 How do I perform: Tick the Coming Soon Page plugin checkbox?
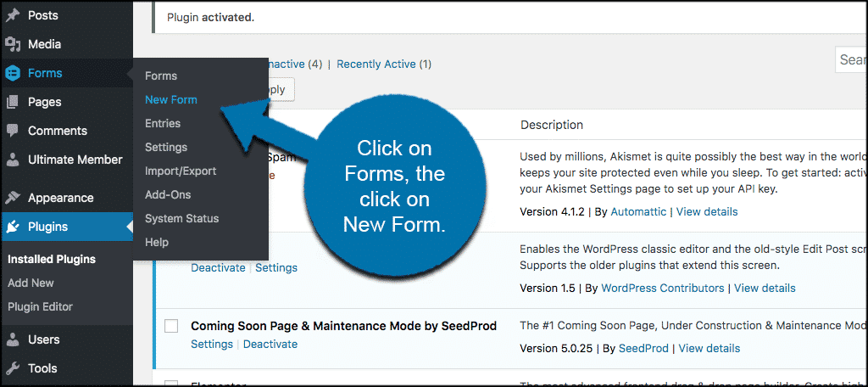[x=171, y=326]
